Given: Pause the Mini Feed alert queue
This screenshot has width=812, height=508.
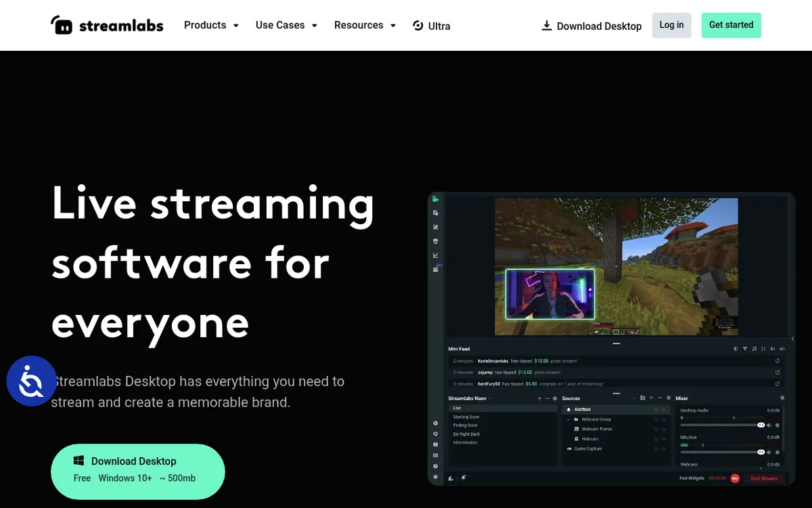Looking at the screenshot, I should pos(763,349).
